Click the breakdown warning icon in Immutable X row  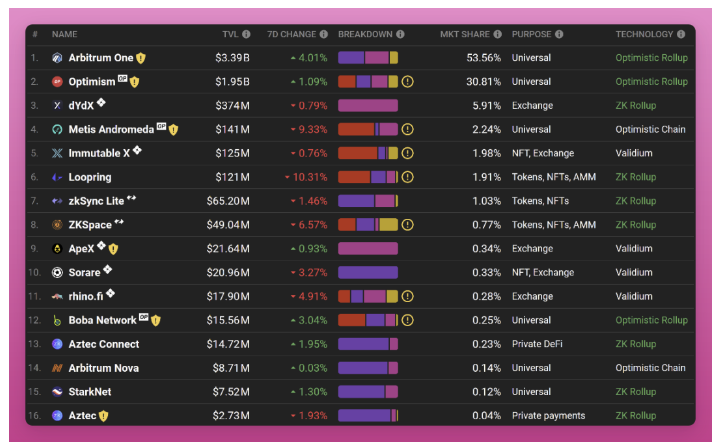[x=407, y=153]
